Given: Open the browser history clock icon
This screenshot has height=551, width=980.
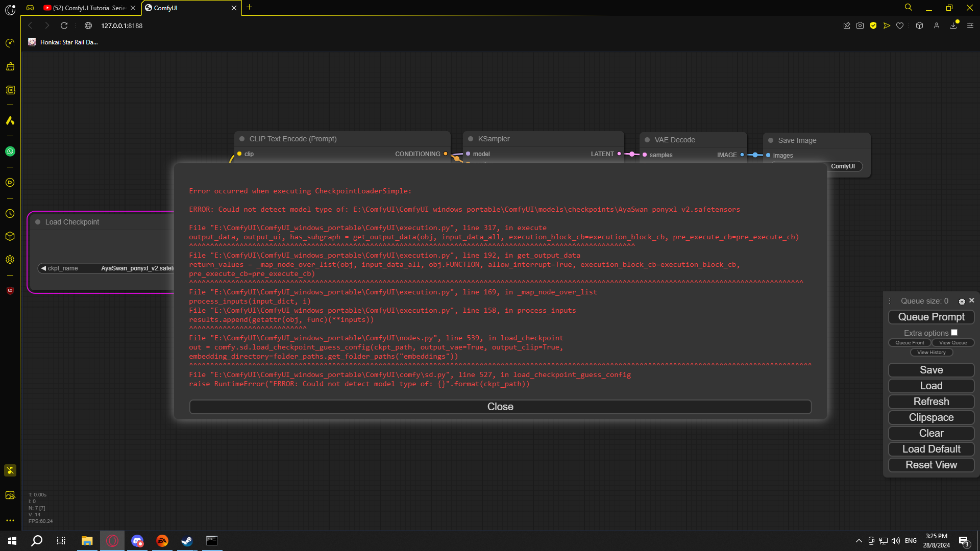Looking at the screenshot, I should click(10, 214).
